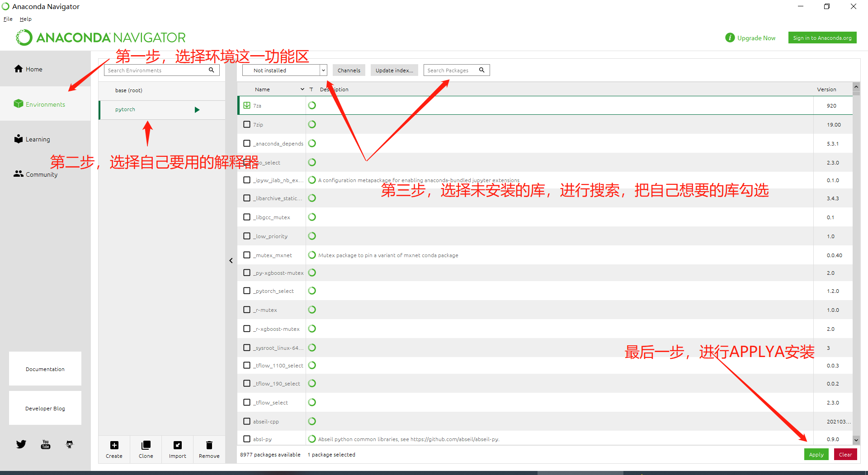Image resolution: width=868 pixels, height=475 pixels.
Task: Open the File menu
Action: coord(8,19)
